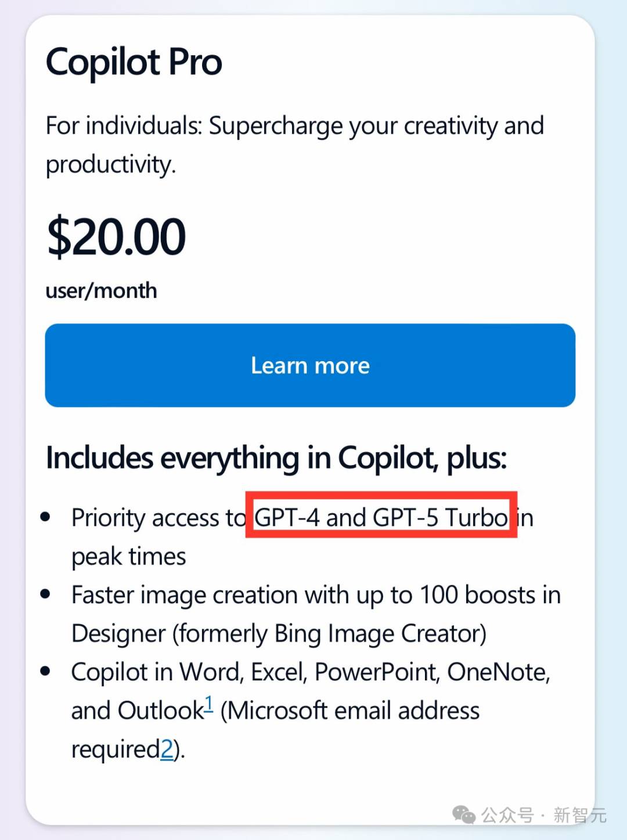The image size is (627, 840).
Task: Click the red-boxed GPT-4 and GPT-5 Turbo text
Action: point(381,517)
